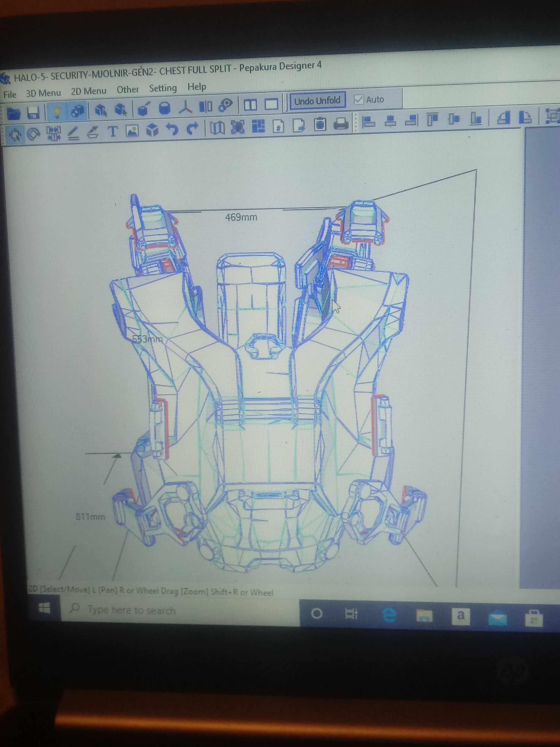Open the Setting menu
The width and height of the screenshot is (560, 747).
(163, 88)
